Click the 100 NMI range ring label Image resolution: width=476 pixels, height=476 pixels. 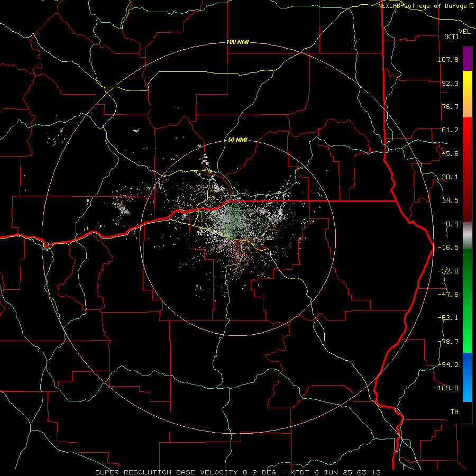click(x=237, y=42)
